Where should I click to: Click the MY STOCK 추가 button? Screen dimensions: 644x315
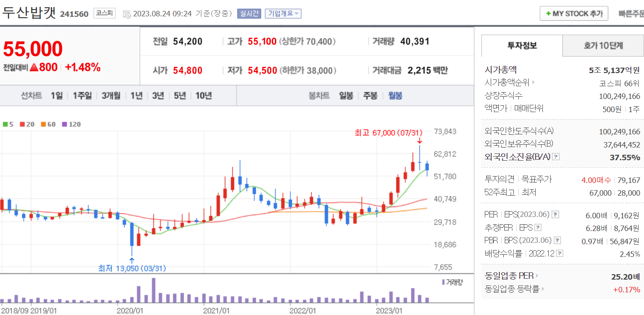[574, 14]
